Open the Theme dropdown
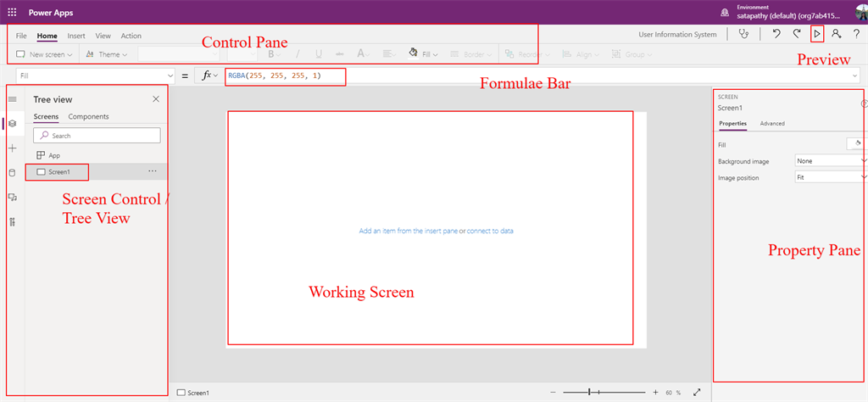 [x=107, y=54]
